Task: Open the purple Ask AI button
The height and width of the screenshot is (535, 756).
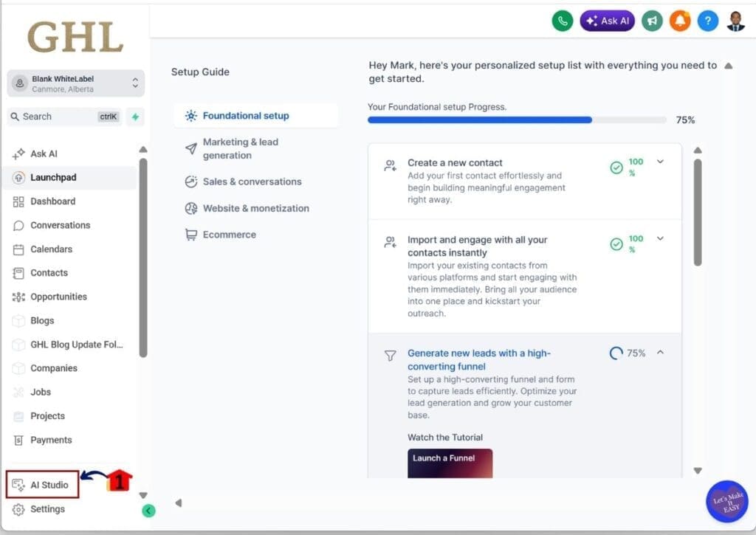Action: pyautogui.click(x=607, y=21)
